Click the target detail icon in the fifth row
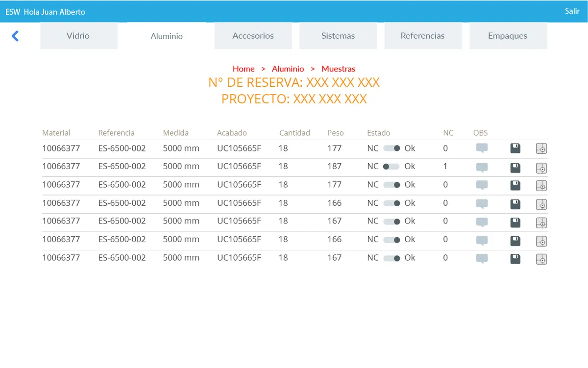Screen dimensions: 588x368 tap(541, 223)
